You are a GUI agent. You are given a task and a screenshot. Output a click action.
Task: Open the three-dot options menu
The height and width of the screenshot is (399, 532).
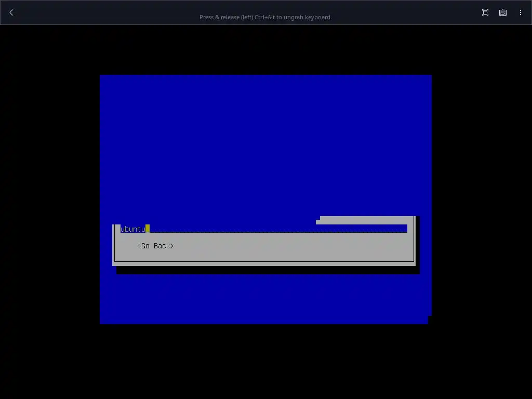point(521,12)
